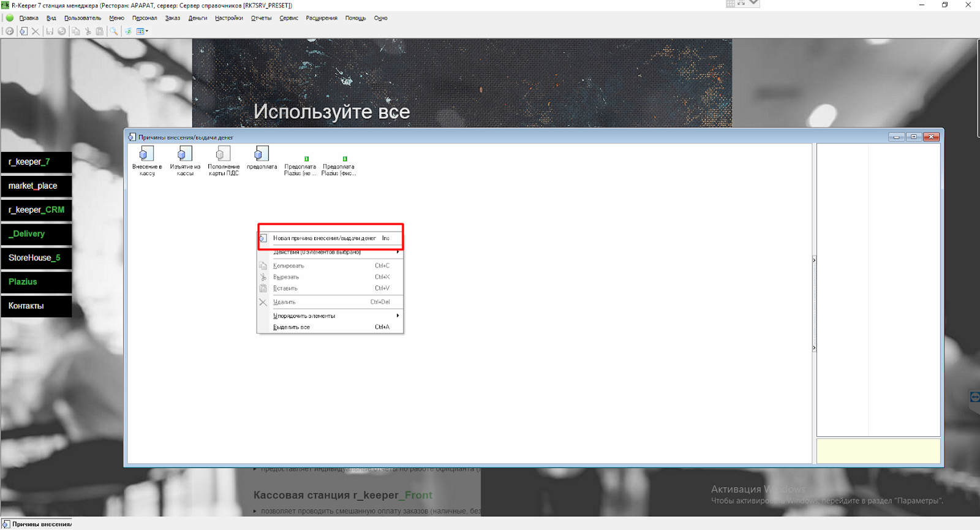Click the '_Delivery' sidebar button
This screenshot has width=980, height=530.
(36, 233)
